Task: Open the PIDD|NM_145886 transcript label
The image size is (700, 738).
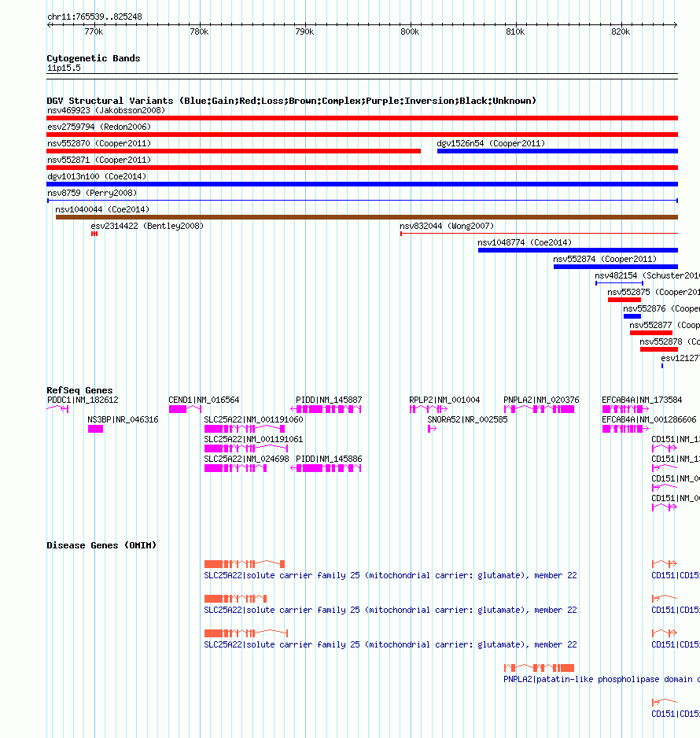Action: [329, 459]
